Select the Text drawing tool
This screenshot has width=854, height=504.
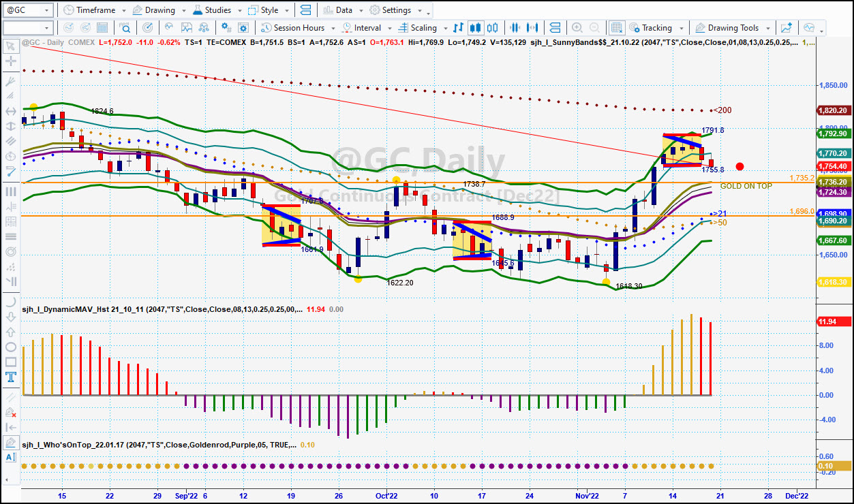click(x=11, y=377)
